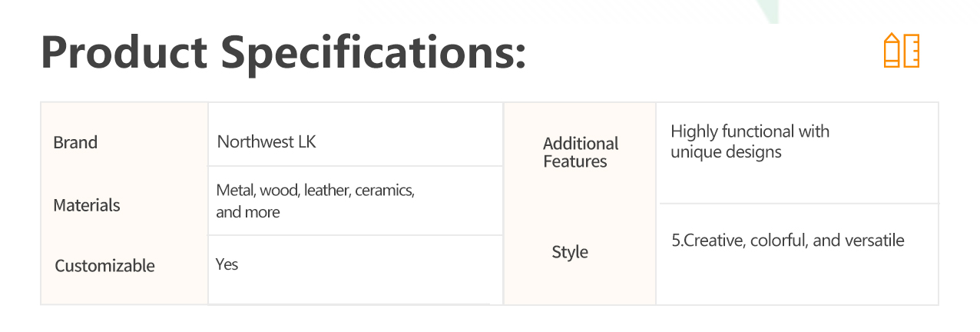
Task: Click the orange pencil and ruler icon
Action: click(x=902, y=51)
